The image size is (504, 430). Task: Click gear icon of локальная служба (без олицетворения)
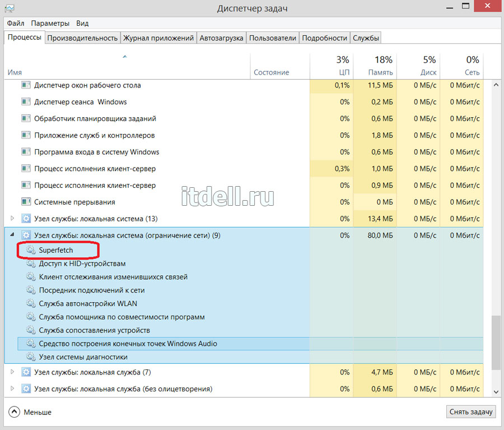tap(26, 389)
